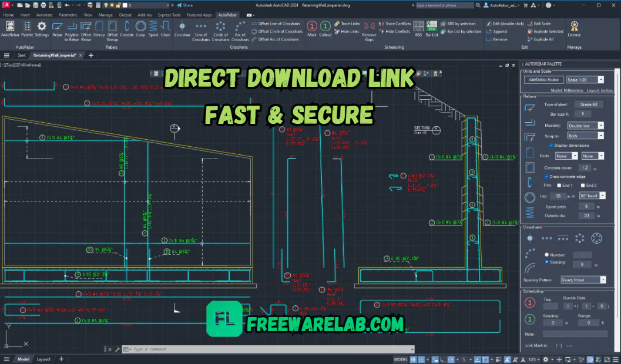Toggle Display dimensions checkbox
The height and width of the screenshot is (364, 621).
coord(551,146)
